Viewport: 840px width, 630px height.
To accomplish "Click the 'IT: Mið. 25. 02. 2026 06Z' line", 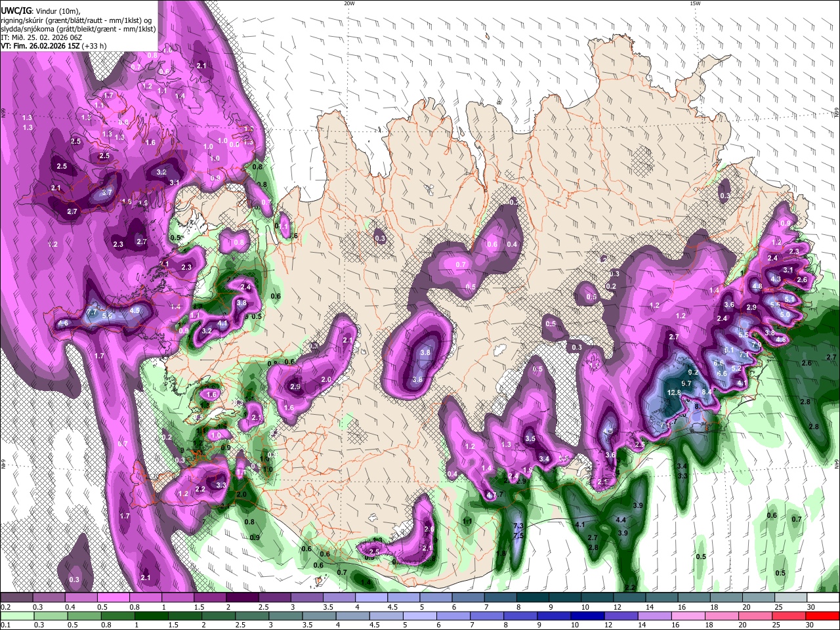I will click(41, 37).
